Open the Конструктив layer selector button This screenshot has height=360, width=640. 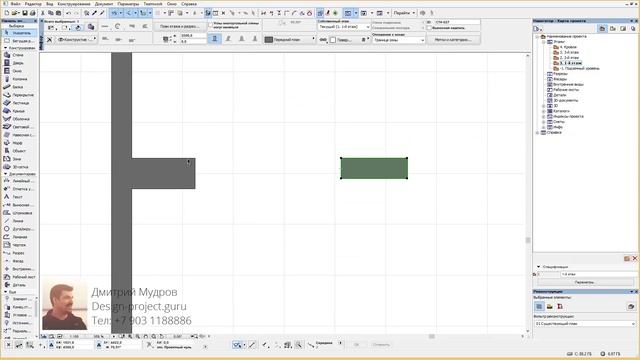point(76,40)
